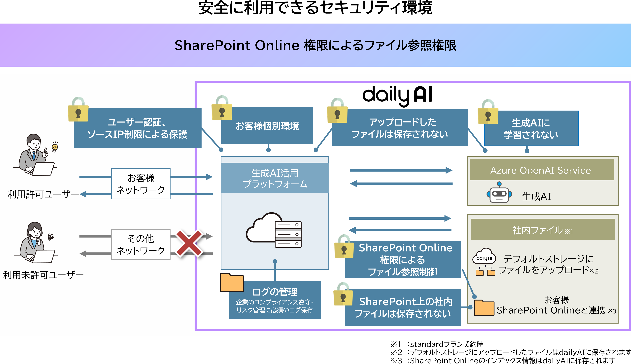
Task: Click the ※3 SharePoint Onlineのインデックス footnote
Action: tap(503, 360)
